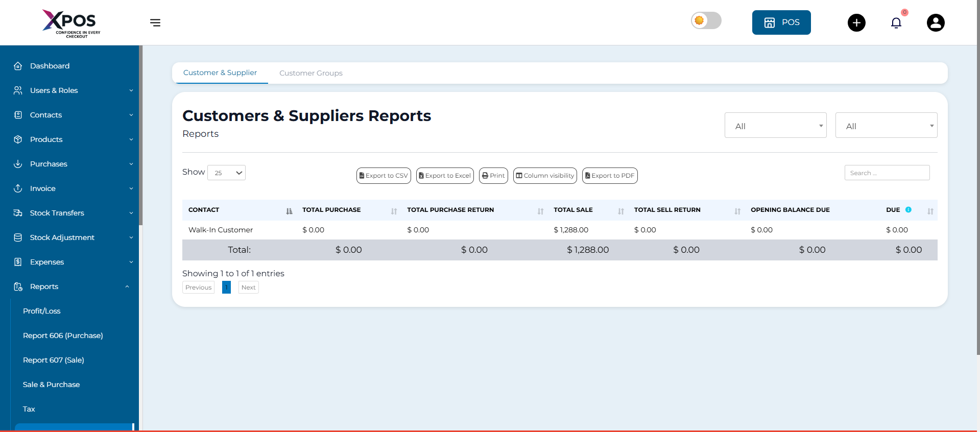Screen dimensions: 980x432
Task: Click the table Search field
Action: click(887, 173)
